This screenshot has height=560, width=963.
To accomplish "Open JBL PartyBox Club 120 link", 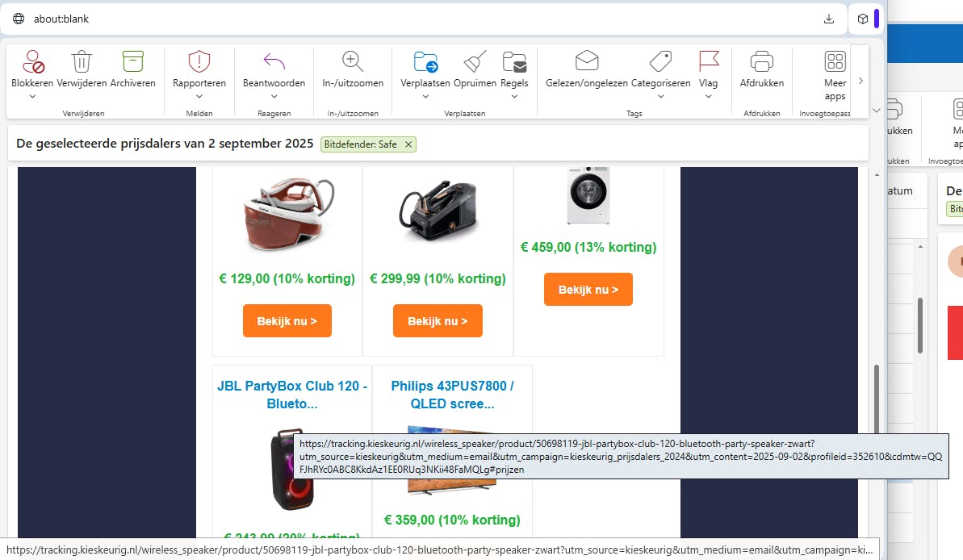I will [x=291, y=395].
